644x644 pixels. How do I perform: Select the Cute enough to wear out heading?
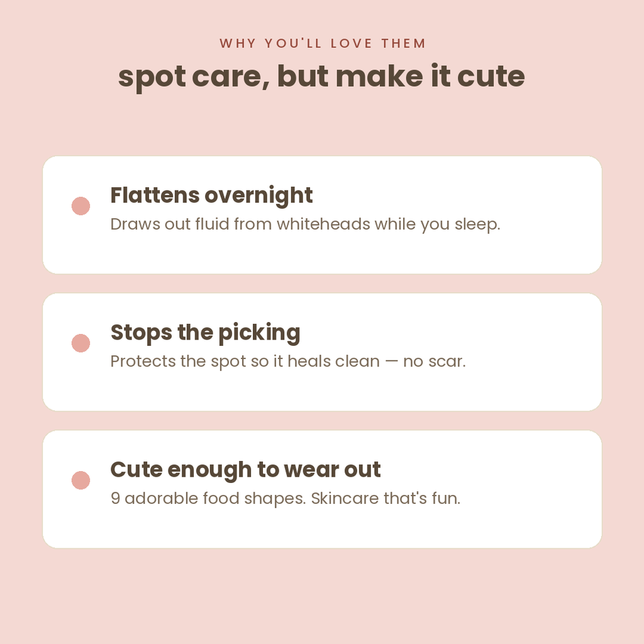point(246,470)
